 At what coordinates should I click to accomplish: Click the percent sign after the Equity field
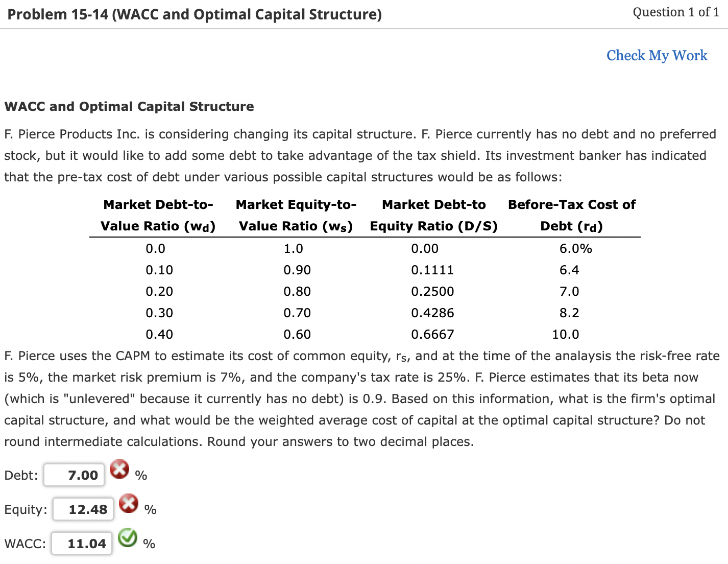(x=150, y=510)
